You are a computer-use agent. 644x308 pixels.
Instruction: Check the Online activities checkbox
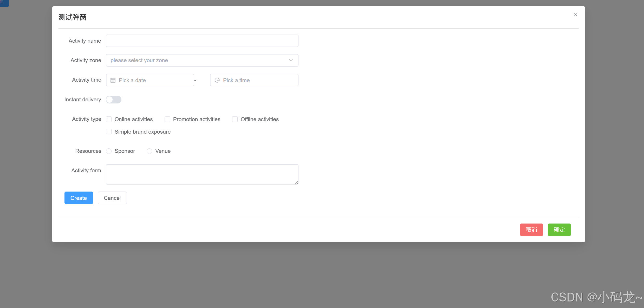109,119
